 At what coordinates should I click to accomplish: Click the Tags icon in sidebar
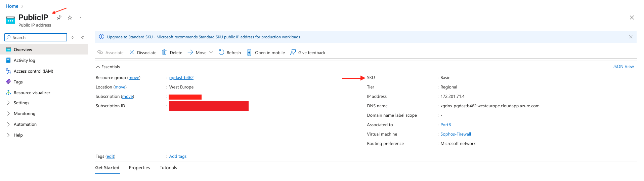[8, 82]
